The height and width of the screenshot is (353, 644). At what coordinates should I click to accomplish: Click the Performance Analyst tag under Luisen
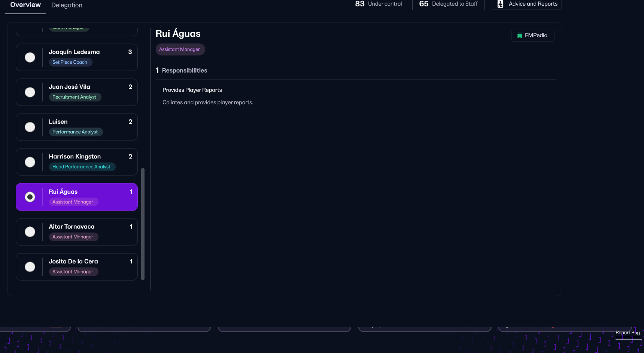pos(76,132)
